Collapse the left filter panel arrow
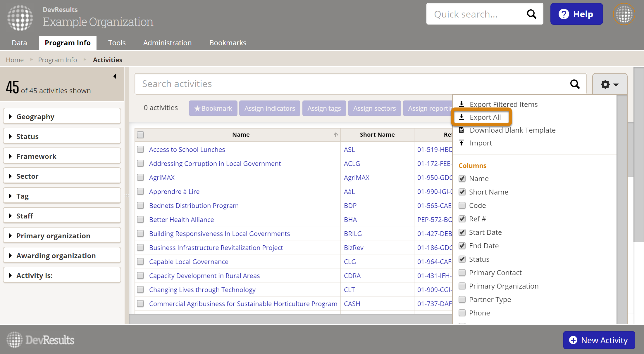644x354 pixels. pos(115,76)
